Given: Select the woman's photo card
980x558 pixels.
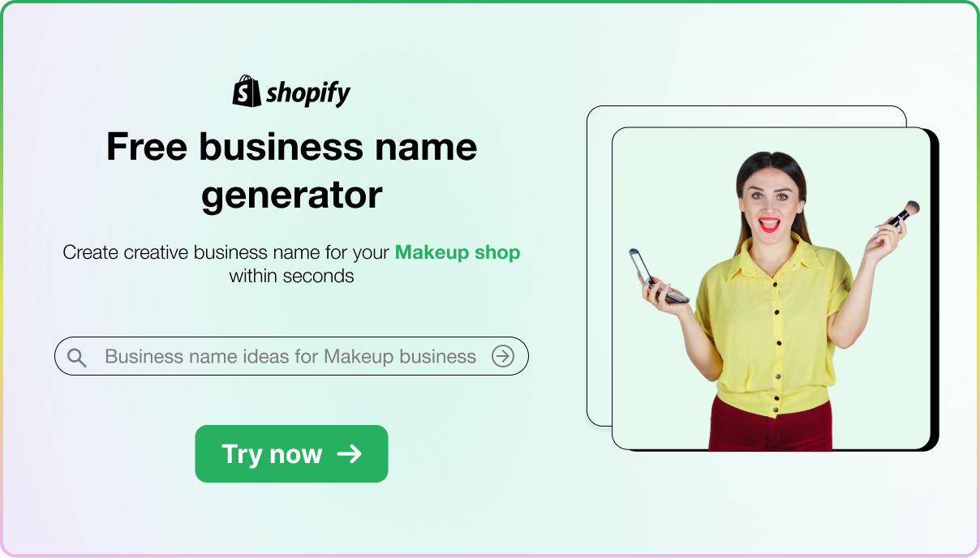Looking at the screenshot, I should [x=771, y=289].
